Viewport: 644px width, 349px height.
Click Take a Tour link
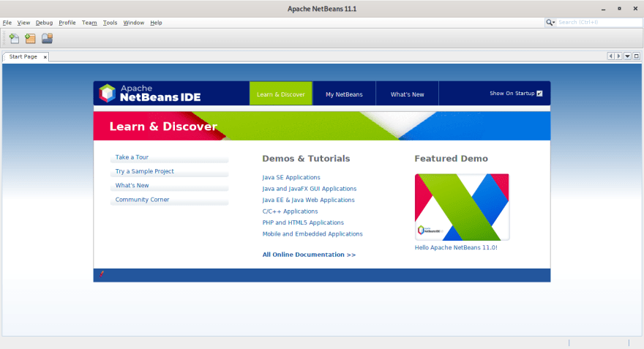coord(132,157)
